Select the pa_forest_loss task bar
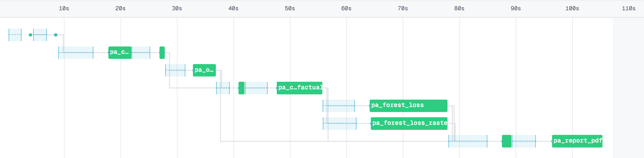This screenshot has width=644, height=158. [409, 106]
